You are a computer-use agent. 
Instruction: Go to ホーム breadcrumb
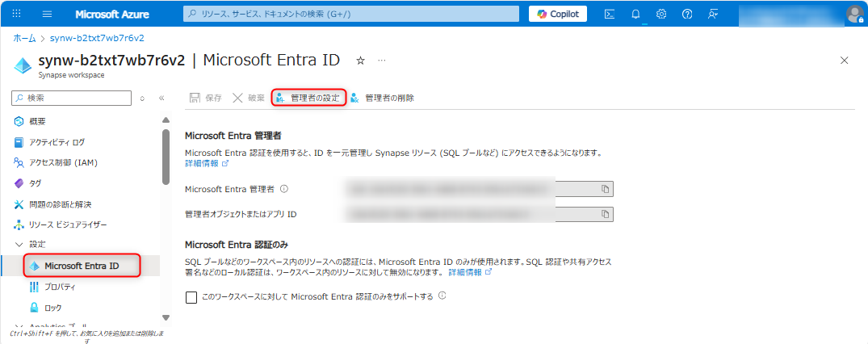click(24, 38)
